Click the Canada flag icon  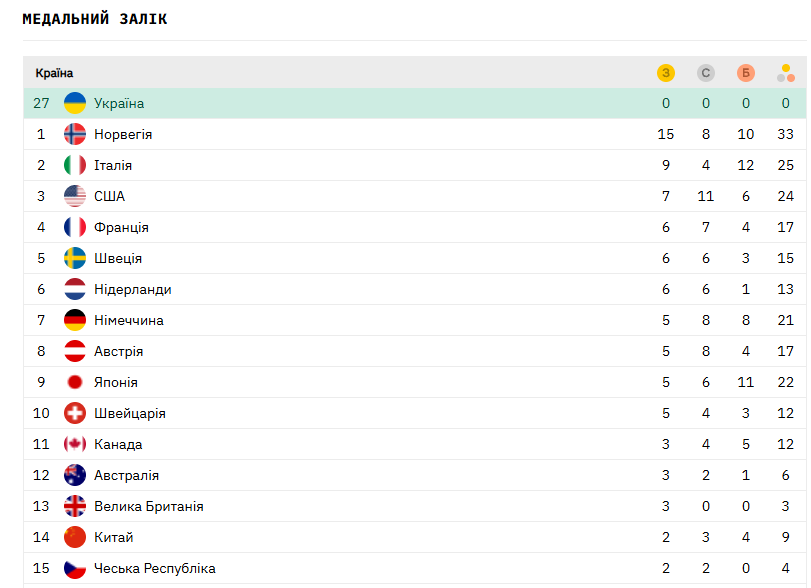75,444
